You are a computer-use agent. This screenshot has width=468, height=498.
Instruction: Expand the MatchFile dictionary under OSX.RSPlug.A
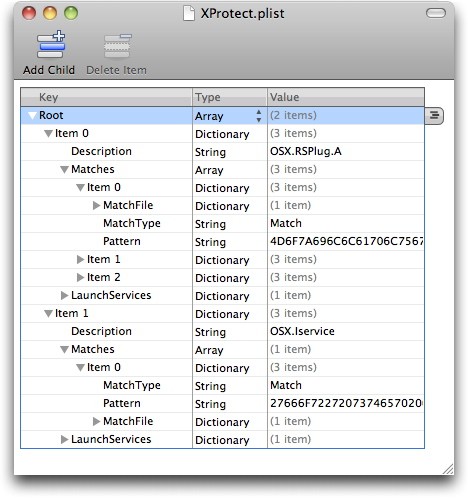[96, 205]
